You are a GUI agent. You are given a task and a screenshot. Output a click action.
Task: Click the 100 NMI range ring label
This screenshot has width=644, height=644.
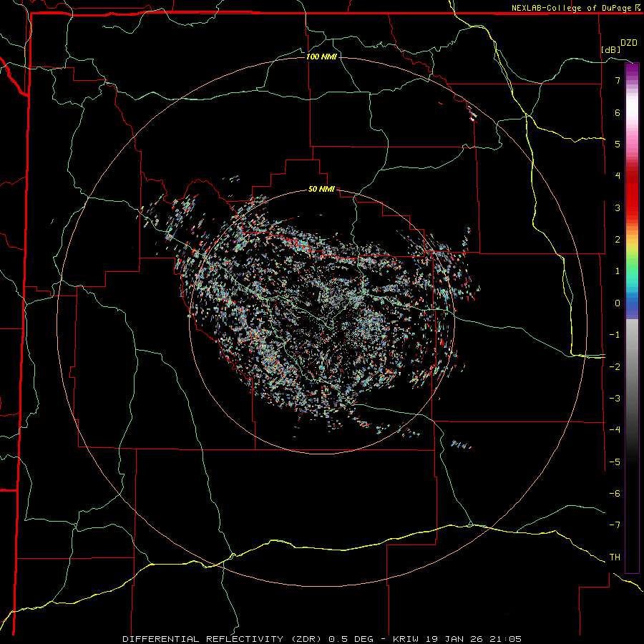(x=321, y=57)
